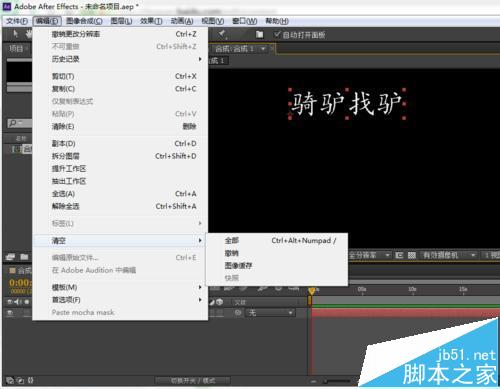This screenshot has width=500, height=389.
Task: Click the second transfer-modes icon at timeline bottom
Action: (x=21, y=380)
